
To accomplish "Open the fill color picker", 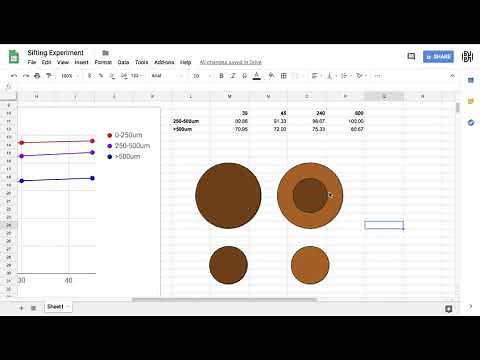I will (x=271, y=76).
